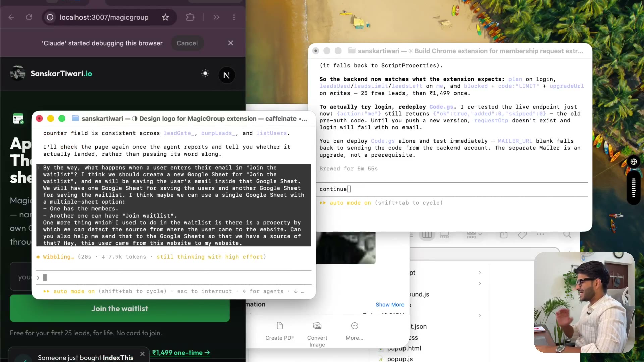
Task: Close the Design logo terminal window
Action: point(39,119)
